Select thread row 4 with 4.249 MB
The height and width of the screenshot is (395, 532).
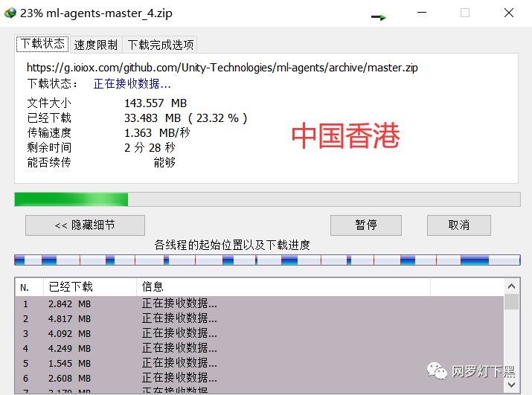260,349
